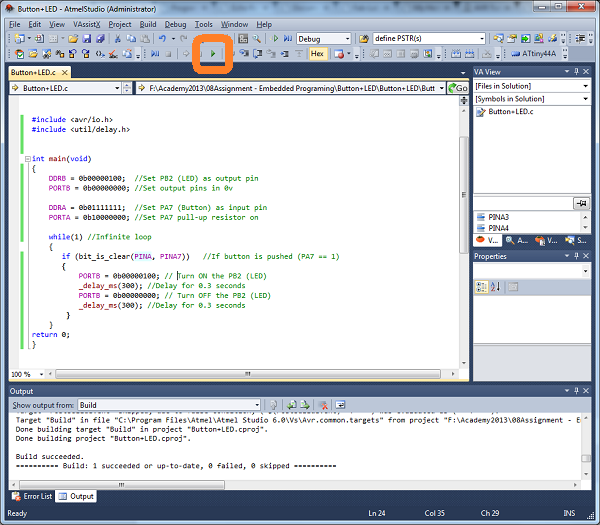Click the Stop Debugging square icon

point(168,54)
